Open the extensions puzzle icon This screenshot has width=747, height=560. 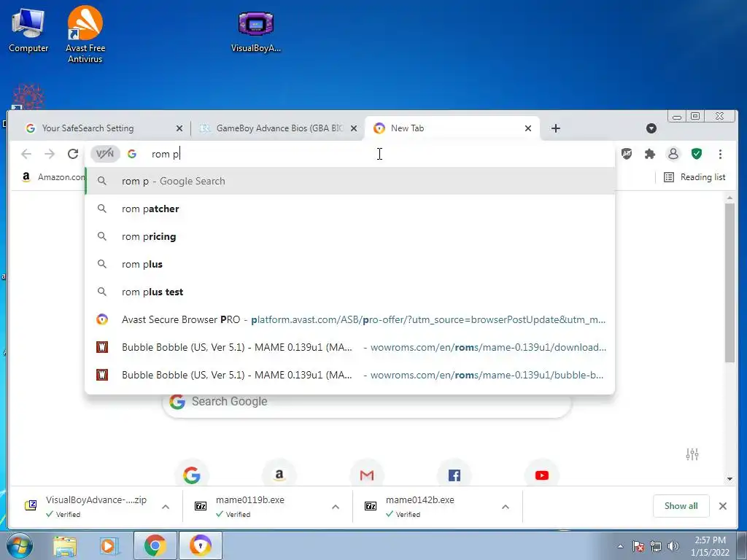pos(650,154)
